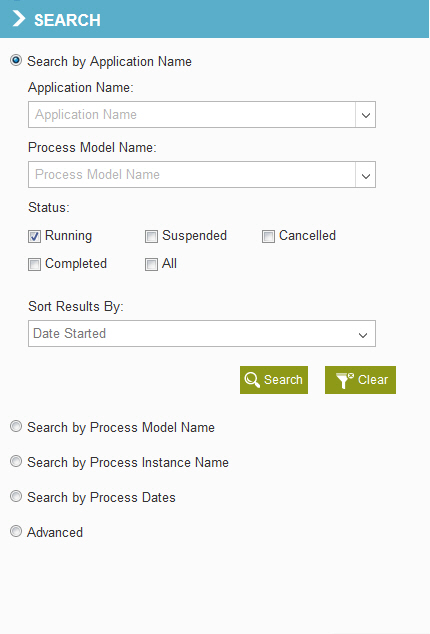Enable the Suspended status checkbox

[151, 236]
